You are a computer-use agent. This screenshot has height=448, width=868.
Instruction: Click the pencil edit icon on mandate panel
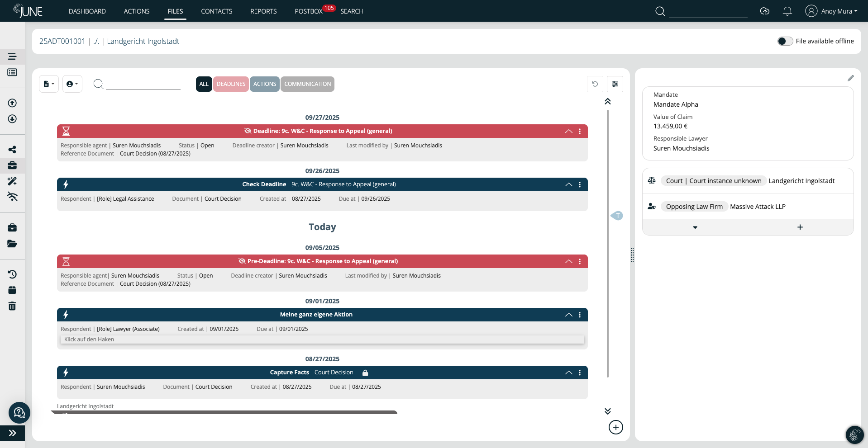click(851, 78)
